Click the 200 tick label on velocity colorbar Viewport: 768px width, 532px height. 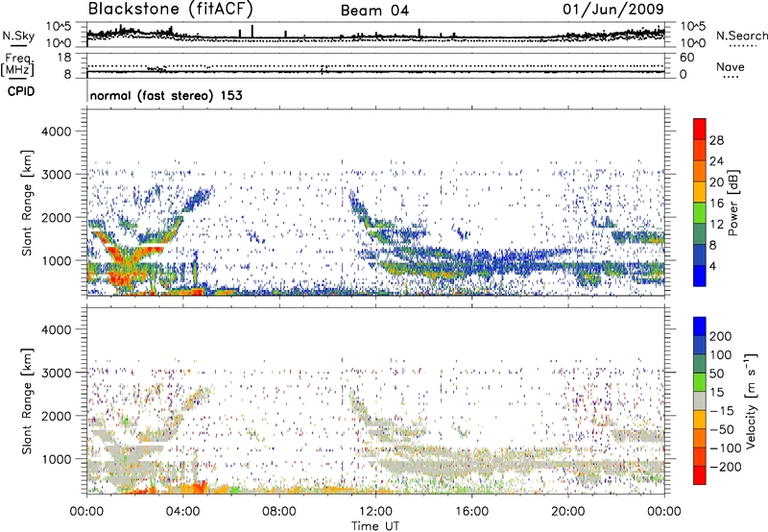[x=721, y=336]
